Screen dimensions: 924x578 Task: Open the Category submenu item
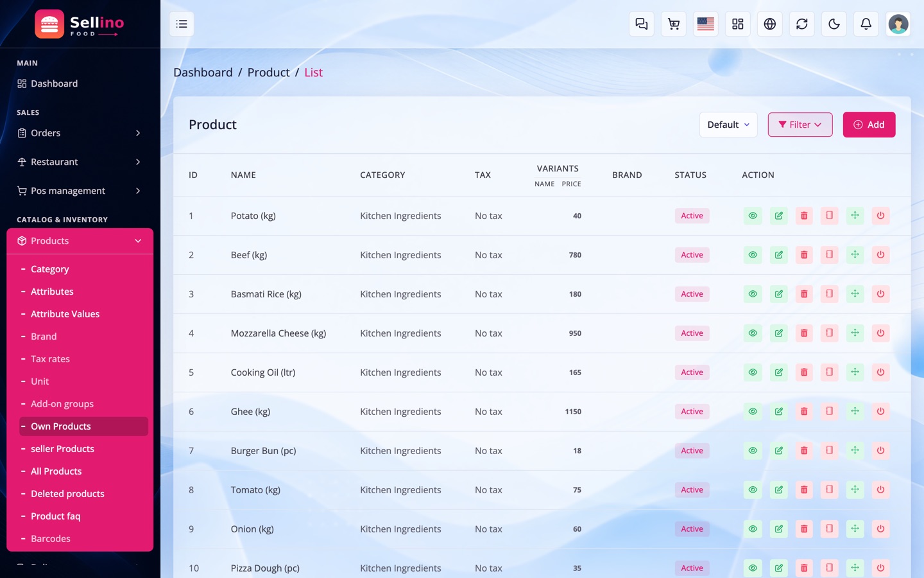pos(49,269)
